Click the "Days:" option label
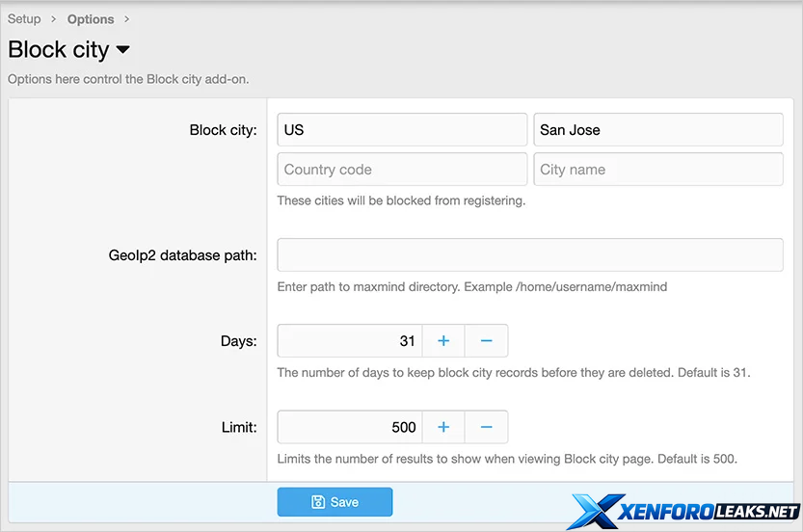 (237, 341)
